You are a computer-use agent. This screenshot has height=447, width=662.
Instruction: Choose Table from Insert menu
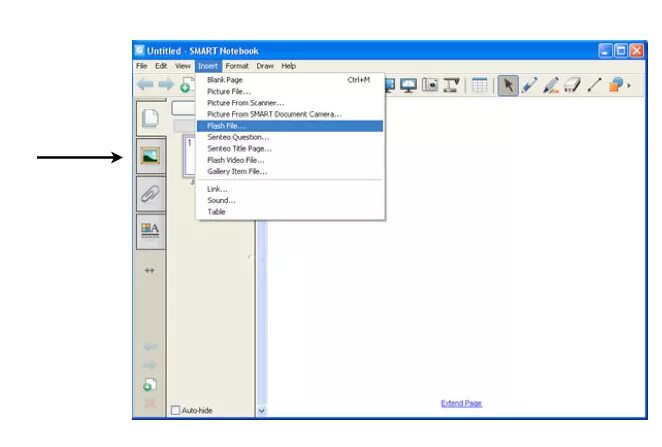(290, 212)
